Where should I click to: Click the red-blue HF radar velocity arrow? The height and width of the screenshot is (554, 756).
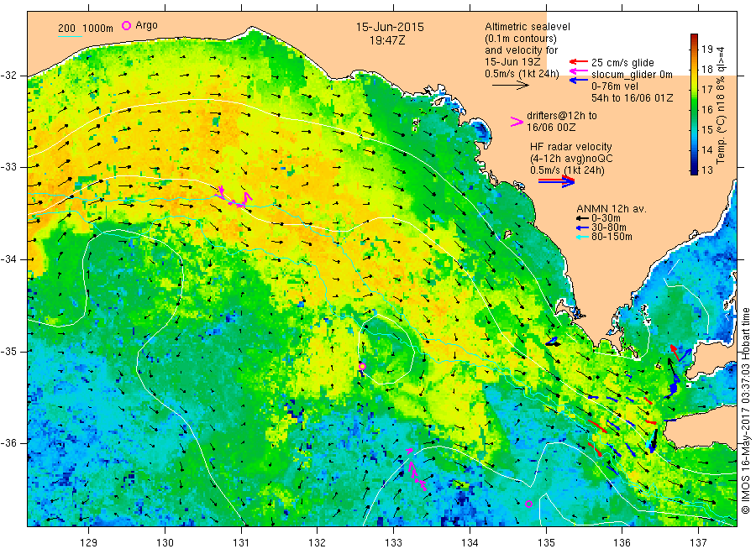tap(556, 181)
